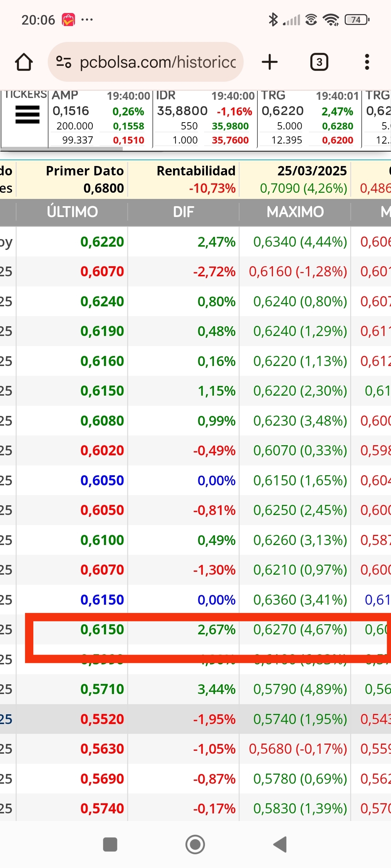Click 25/03/2025 0,7090 (4,26%) cell
391x868 pixels.
point(295,180)
